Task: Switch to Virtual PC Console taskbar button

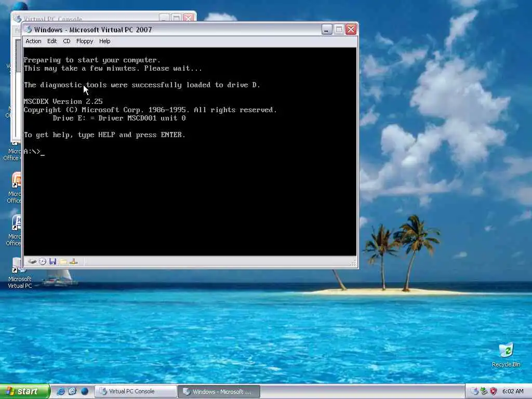Action: pos(136,392)
